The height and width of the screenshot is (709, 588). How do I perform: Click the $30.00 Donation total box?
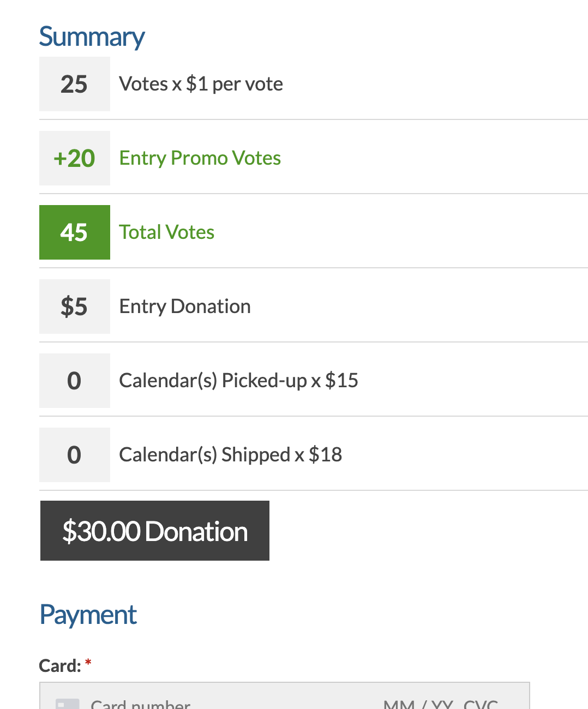coord(155,531)
